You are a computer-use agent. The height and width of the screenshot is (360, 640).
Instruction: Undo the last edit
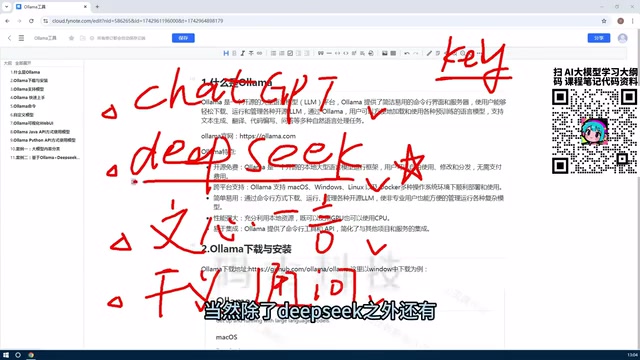click(x=407, y=53)
